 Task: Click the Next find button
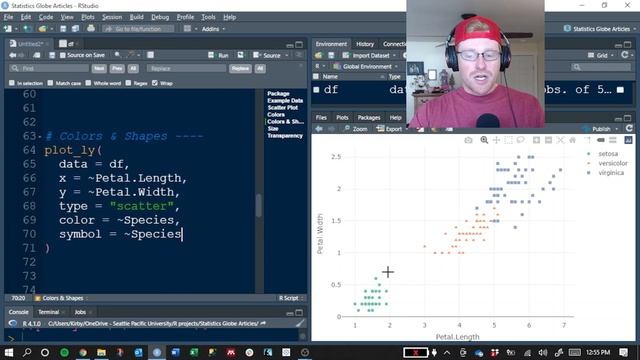[99, 69]
